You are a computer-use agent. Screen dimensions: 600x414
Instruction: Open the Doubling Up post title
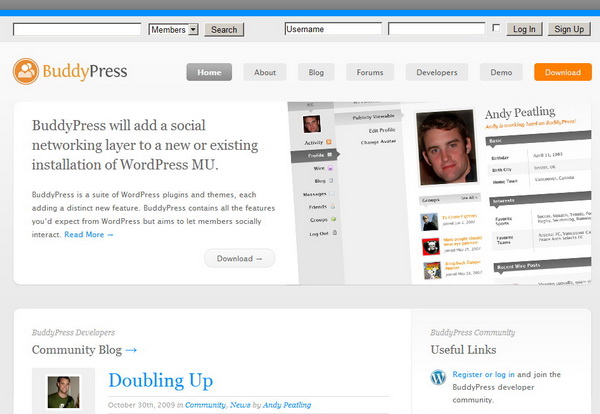pos(160,381)
